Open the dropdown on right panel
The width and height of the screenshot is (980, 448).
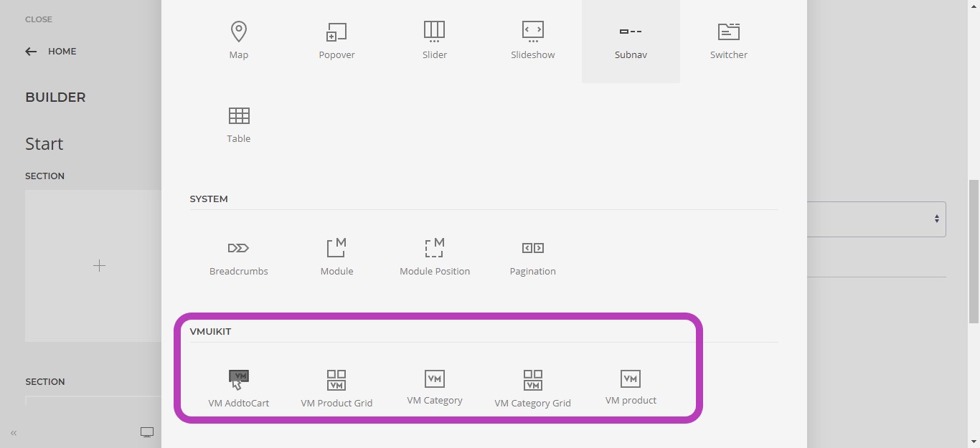[x=877, y=219]
